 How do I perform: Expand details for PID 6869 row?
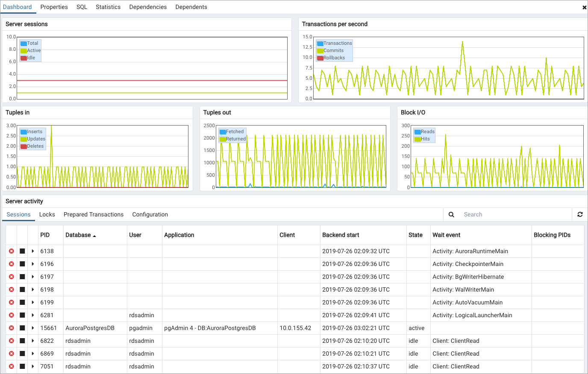click(x=33, y=354)
